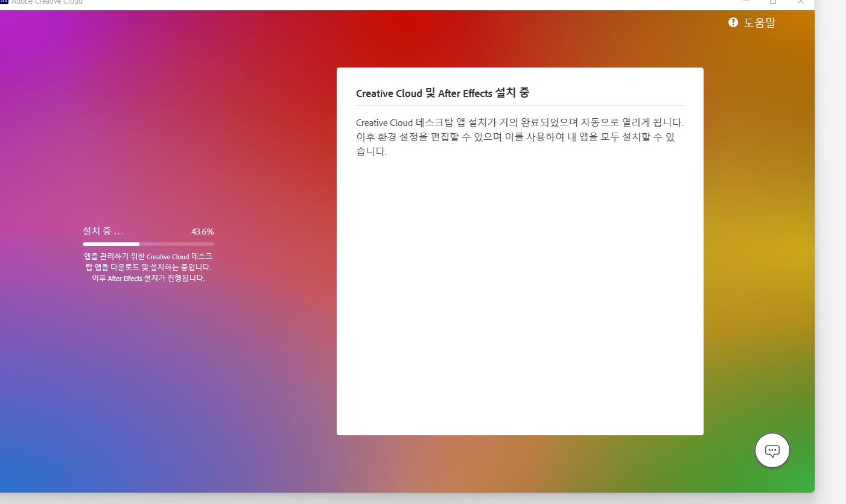
Task: Open the 도움말 help link
Action: pos(759,23)
